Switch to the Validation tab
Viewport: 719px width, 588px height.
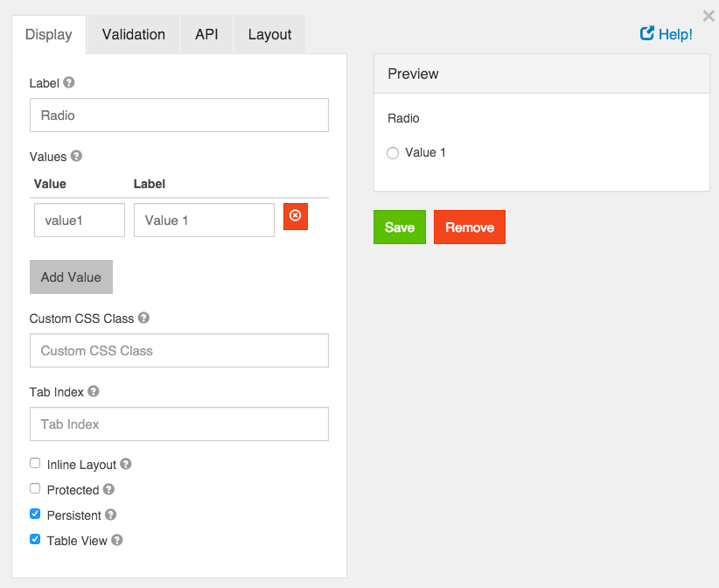[x=133, y=35]
